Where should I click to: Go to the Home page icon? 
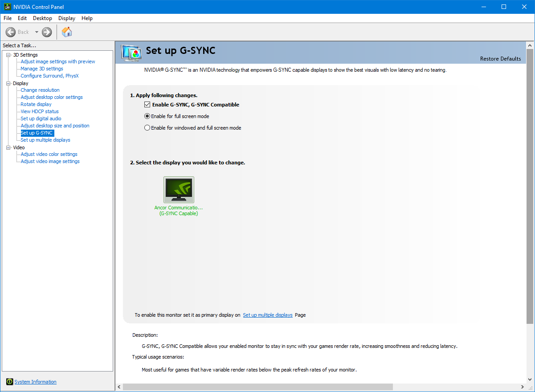point(67,32)
